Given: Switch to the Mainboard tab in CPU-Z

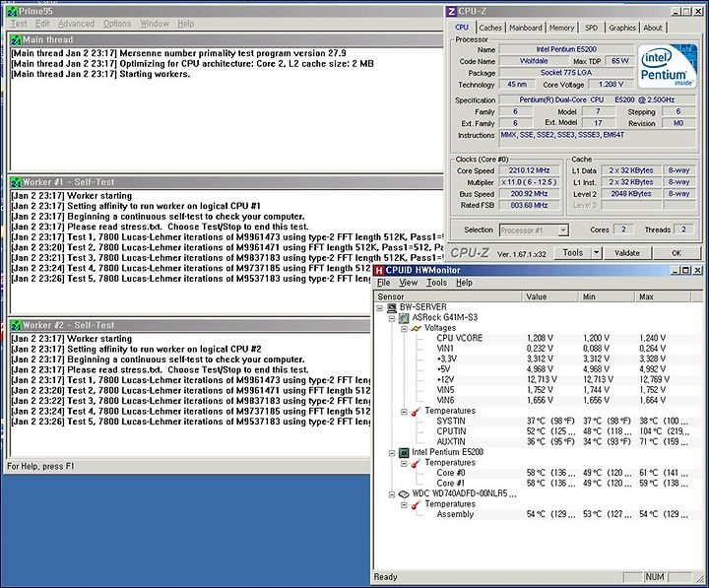Looking at the screenshot, I should tap(526, 28).
